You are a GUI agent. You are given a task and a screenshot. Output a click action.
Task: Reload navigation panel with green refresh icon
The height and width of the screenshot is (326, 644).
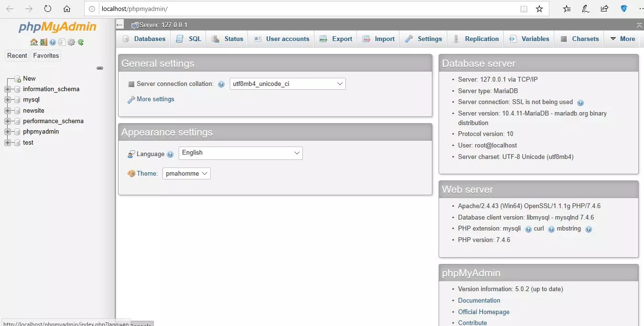(x=81, y=42)
